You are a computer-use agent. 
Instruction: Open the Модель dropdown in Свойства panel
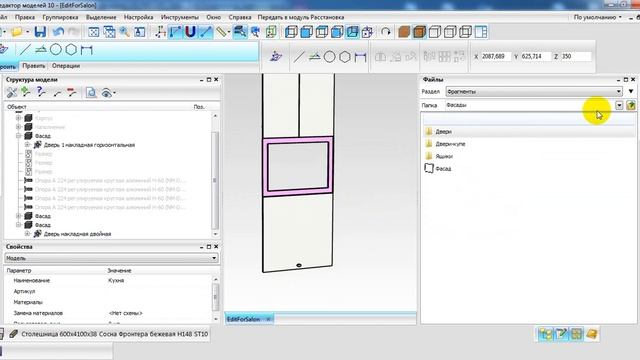point(111,258)
